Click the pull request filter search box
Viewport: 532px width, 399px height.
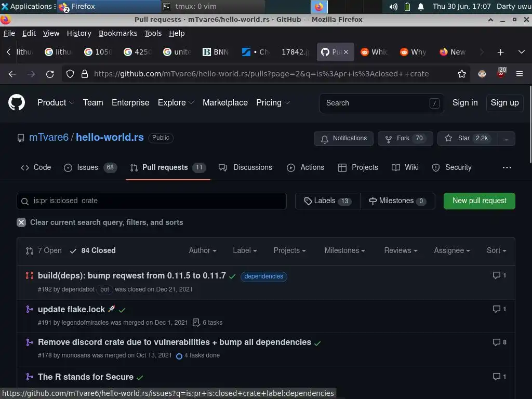pos(151,201)
